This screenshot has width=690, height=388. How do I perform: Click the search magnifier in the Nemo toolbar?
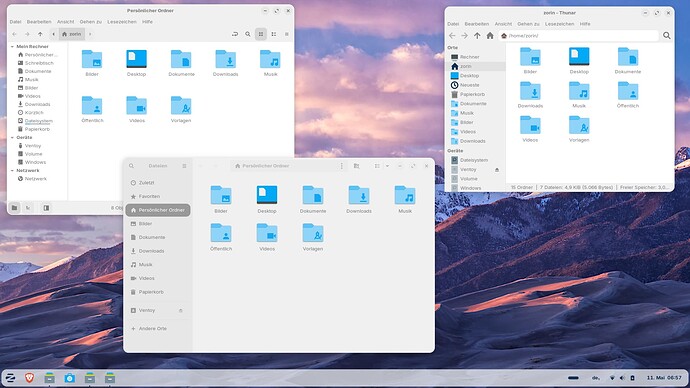pos(248,34)
